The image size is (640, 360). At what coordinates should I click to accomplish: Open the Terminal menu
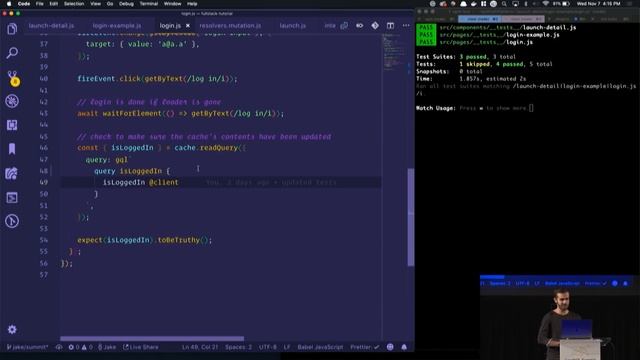click(149, 4)
